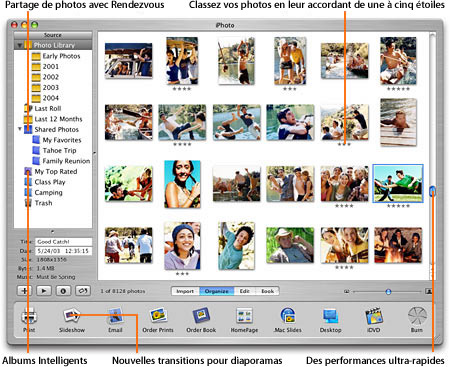The image size is (450, 367).
Task: Click the Date field showing 5/24/03
Action: pyautogui.click(x=63, y=251)
